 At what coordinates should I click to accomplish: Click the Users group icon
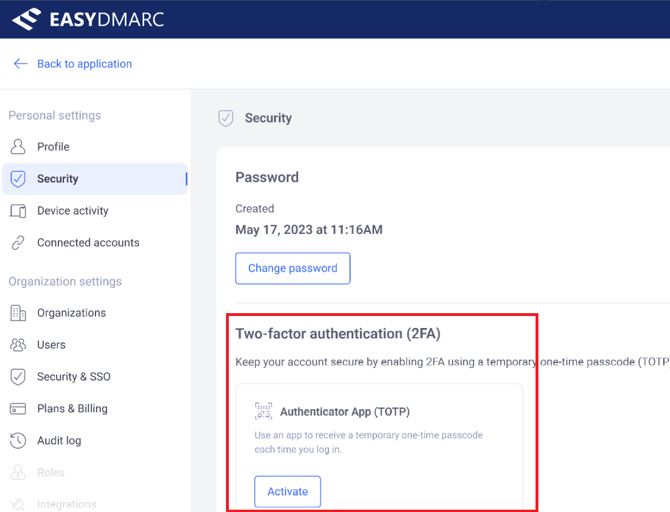[18, 344]
